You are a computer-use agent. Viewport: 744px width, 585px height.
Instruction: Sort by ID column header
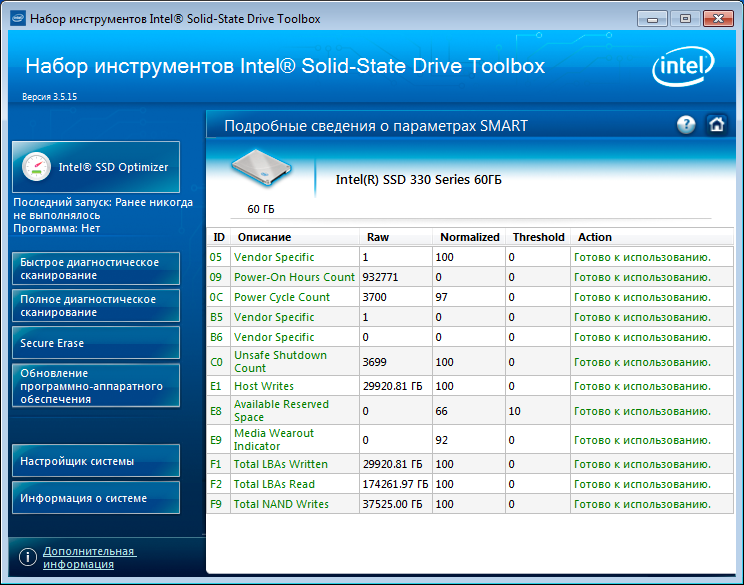[x=219, y=237]
